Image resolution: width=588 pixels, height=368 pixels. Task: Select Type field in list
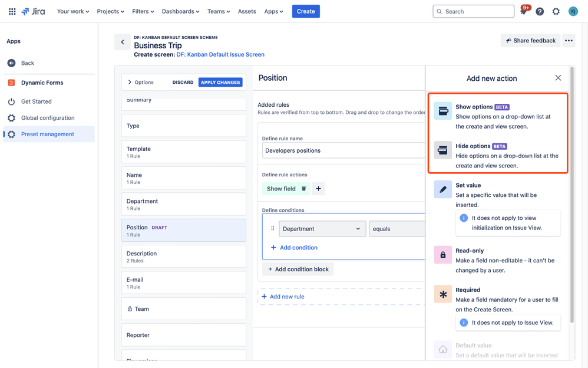[x=184, y=126]
